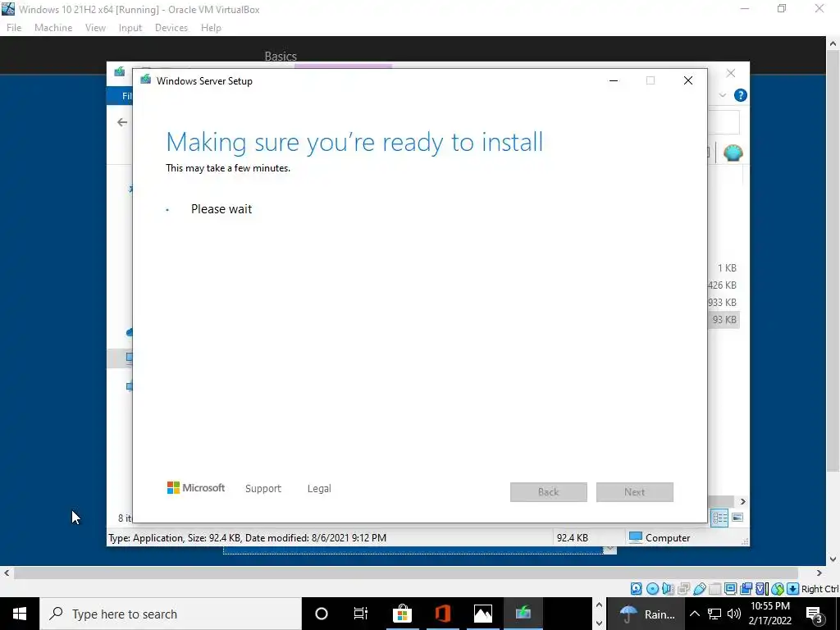
Task: Click the VirtualBox network adapters indicator icon
Action: point(683,589)
